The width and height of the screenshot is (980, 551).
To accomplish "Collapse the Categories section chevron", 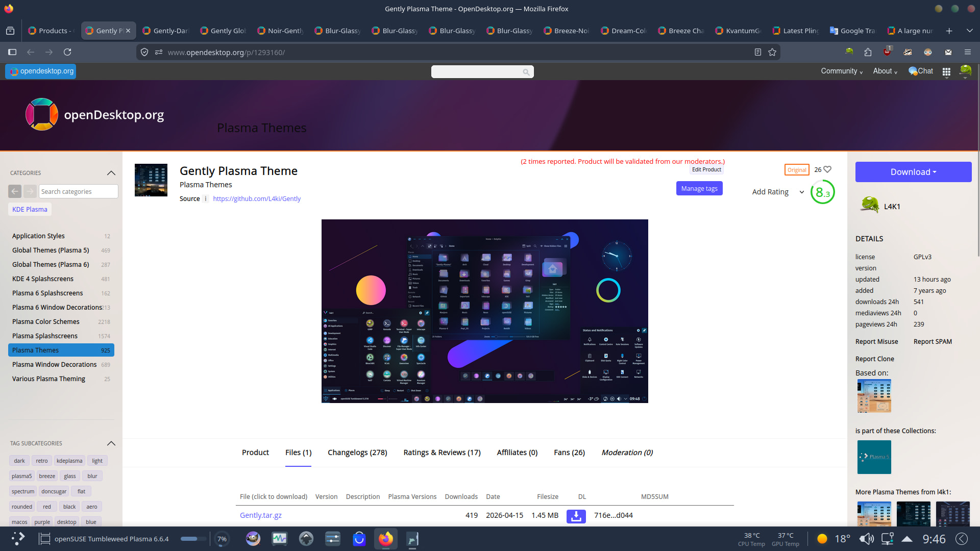I will [111, 173].
